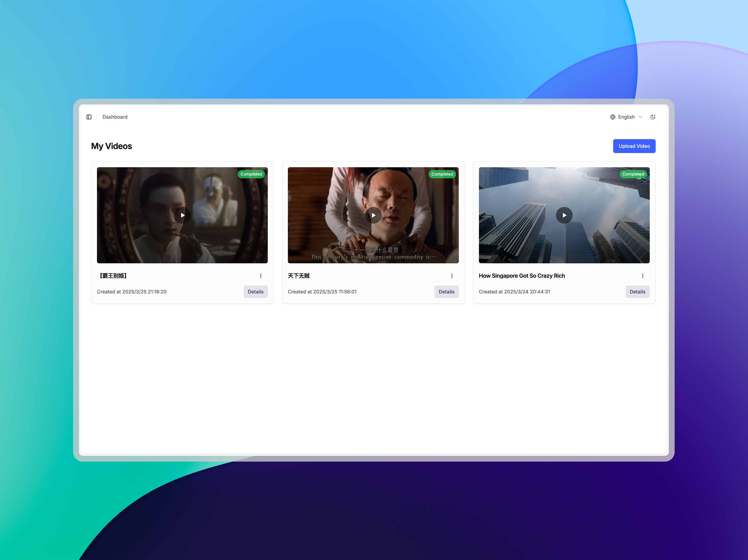
Task: Click the globe language icon
Action: point(612,117)
